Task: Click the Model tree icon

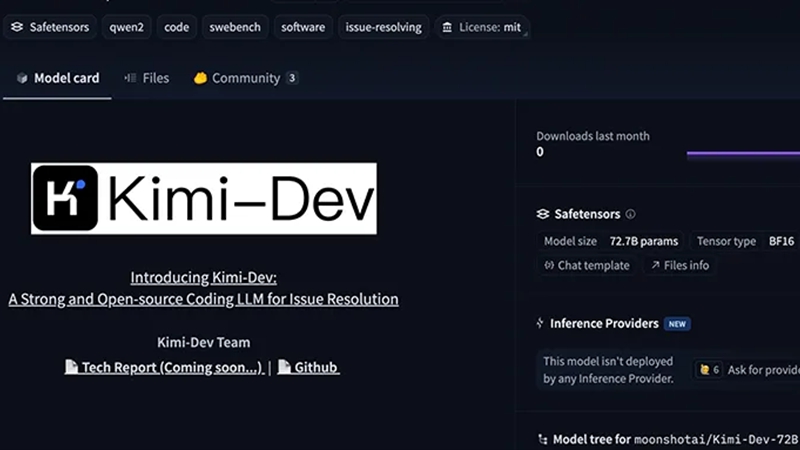Action: pos(543,439)
